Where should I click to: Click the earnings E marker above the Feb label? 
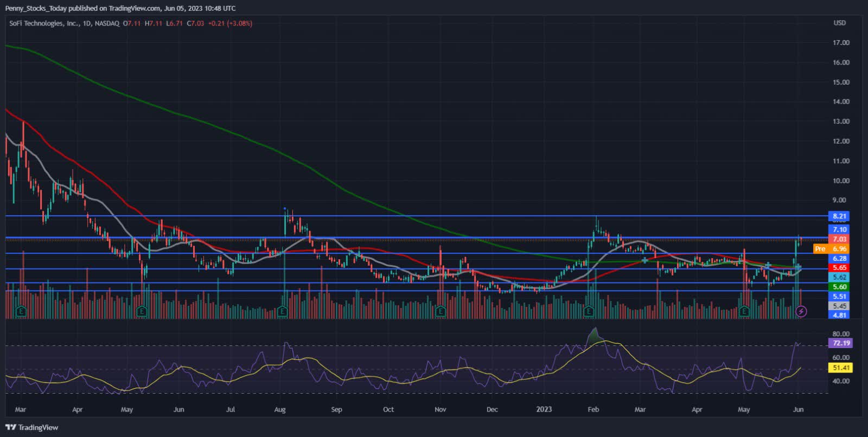(x=589, y=311)
